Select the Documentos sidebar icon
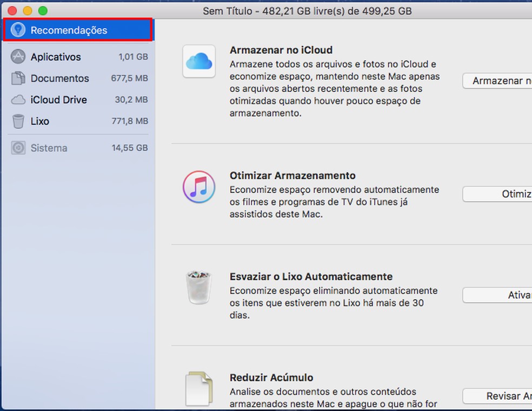The height and width of the screenshot is (411, 532). pos(17,78)
